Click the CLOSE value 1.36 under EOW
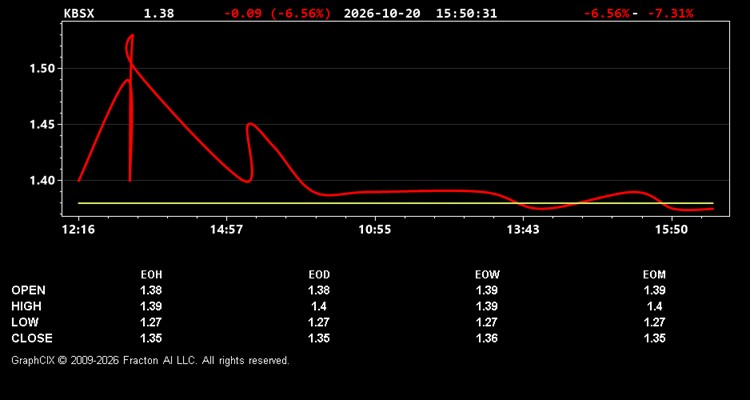 487,338
